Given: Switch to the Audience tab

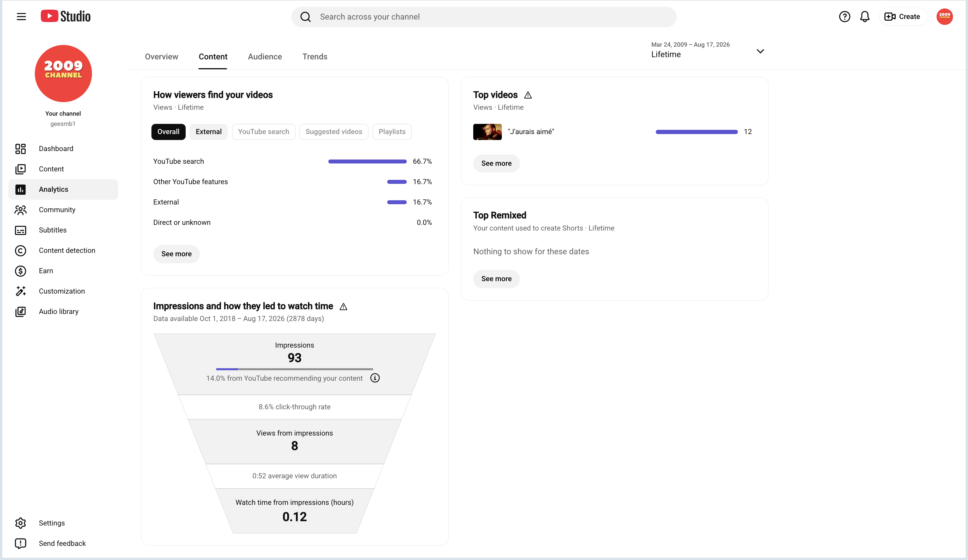Looking at the screenshot, I should (265, 56).
